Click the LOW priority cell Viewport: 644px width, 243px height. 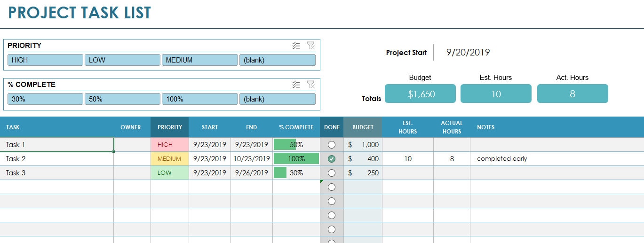[x=170, y=173]
